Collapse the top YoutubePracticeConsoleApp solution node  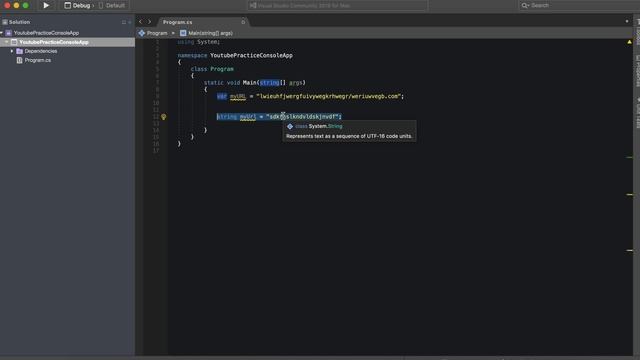coord(2,33)
